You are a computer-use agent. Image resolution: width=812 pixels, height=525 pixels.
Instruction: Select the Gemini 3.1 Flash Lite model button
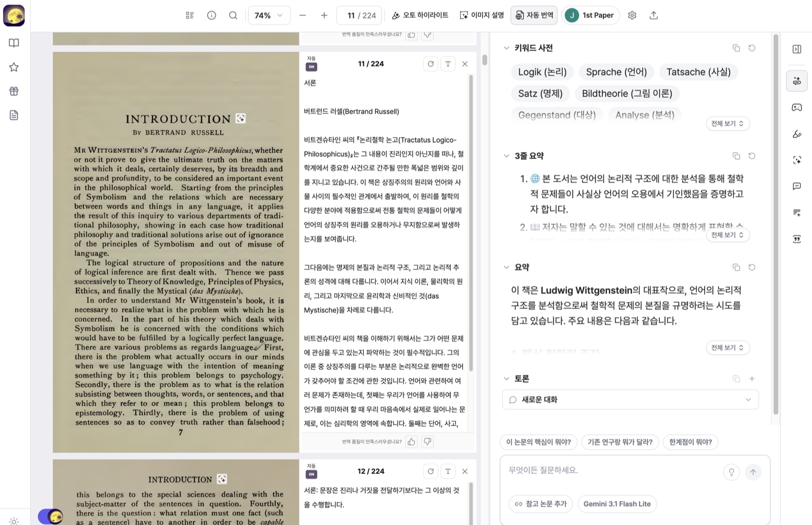tap(617, 504)
